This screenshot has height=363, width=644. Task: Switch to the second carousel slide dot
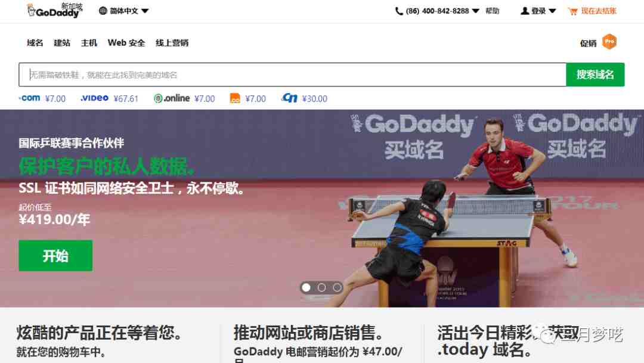pyautogui.click(x=321, y=287)
